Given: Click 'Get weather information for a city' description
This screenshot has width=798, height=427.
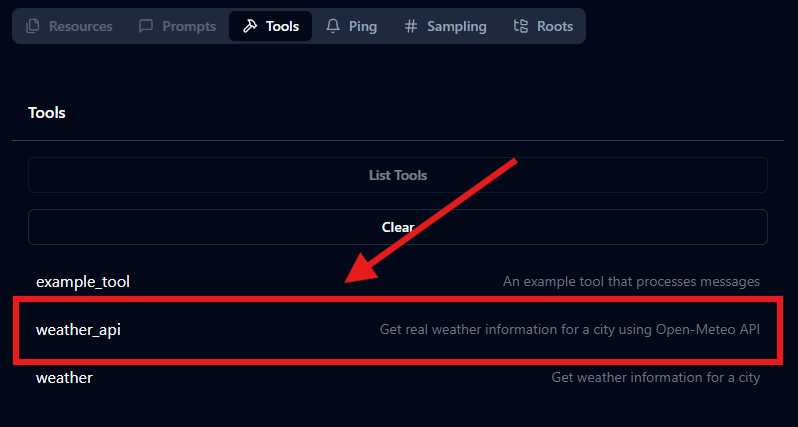Looking at the screenshot, I should [x=656, y=378].
